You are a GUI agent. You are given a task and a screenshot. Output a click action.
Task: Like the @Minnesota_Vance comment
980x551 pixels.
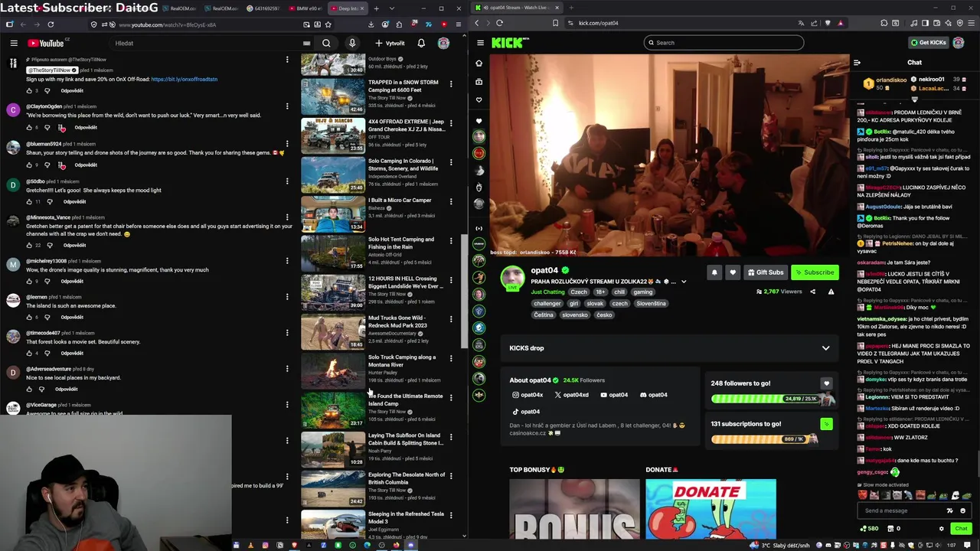[30, 246]
